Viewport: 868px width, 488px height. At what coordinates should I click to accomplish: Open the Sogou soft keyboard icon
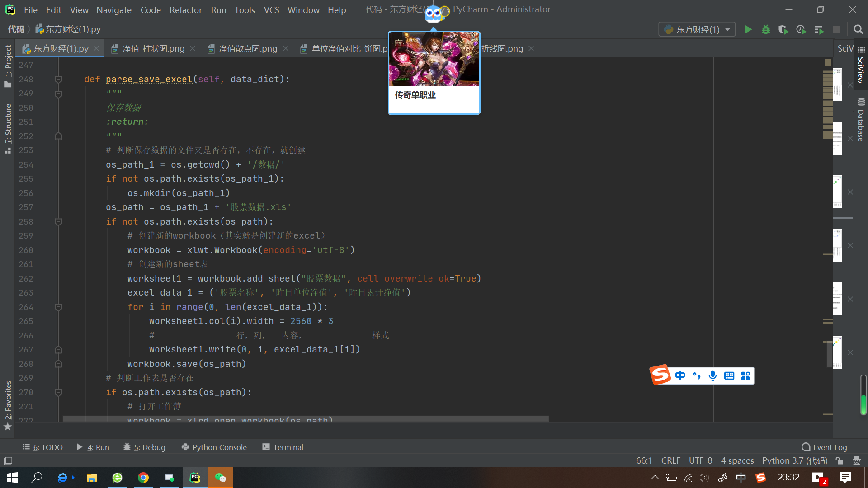coord(729,375)
